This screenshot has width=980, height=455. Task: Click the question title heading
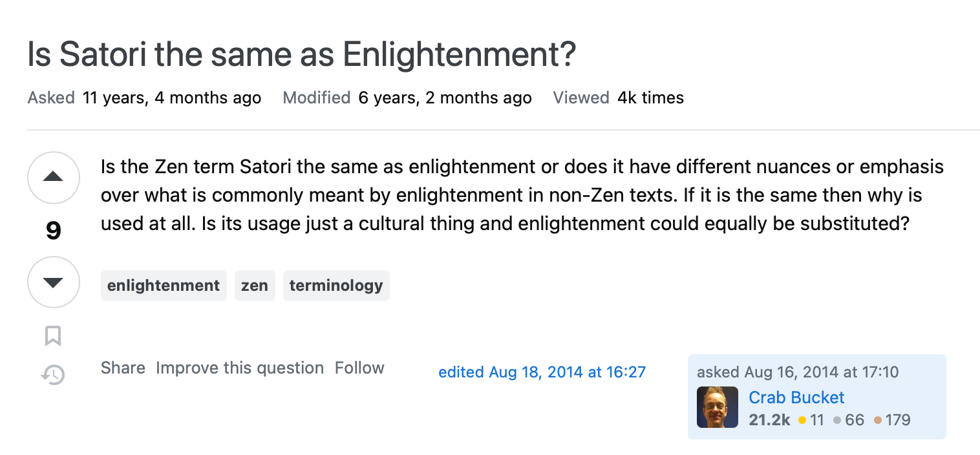click(x=301, y=56)
